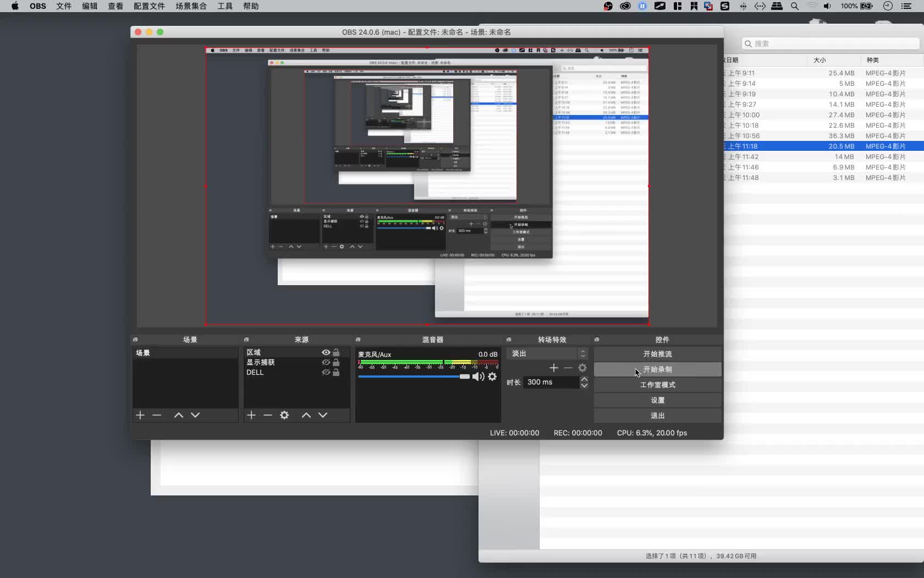This screenshot has width=924, height=578.
Task: Open 查看 menu
Action: 116,6
